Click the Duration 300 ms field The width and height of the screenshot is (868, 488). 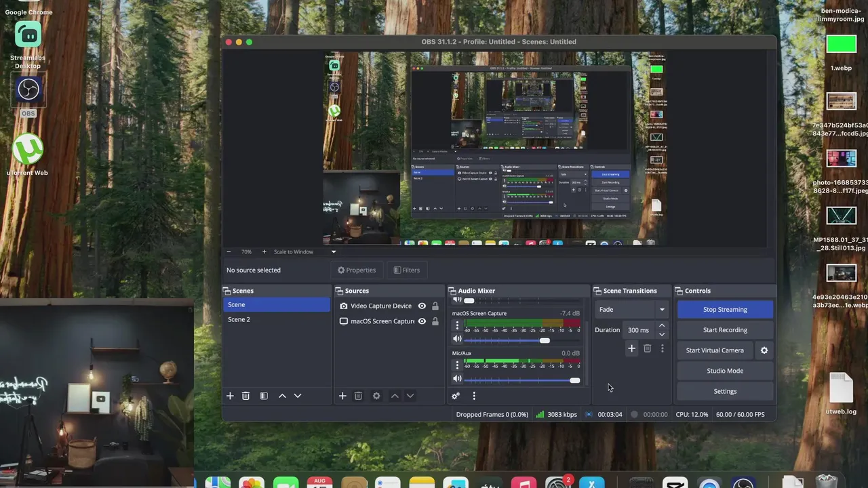pos(639,330)
